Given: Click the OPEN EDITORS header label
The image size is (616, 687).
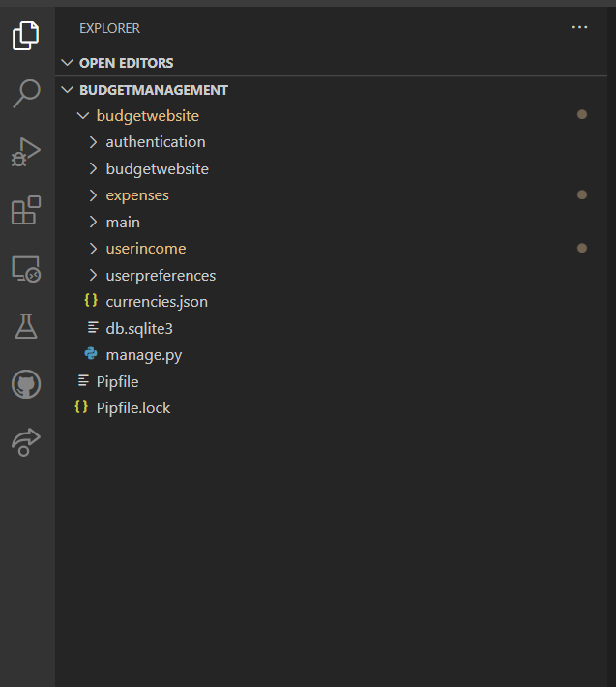Looking at the screenshot, I should (126, 63).
